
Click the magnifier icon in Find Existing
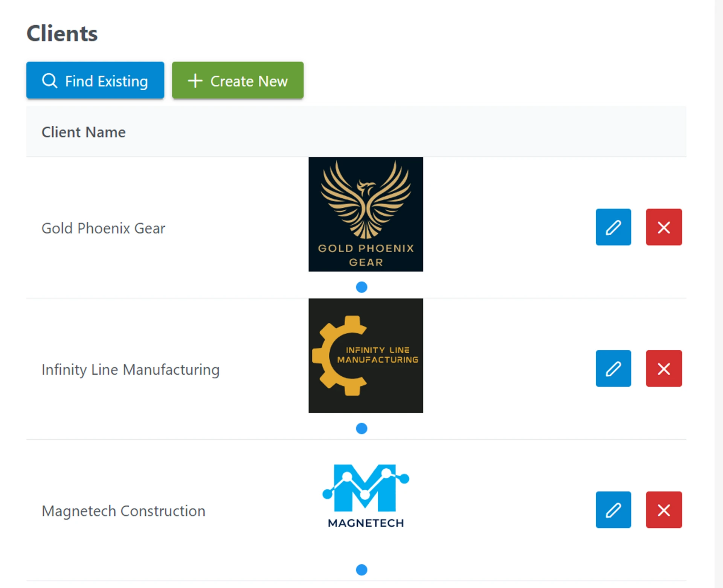coord(49,81)
